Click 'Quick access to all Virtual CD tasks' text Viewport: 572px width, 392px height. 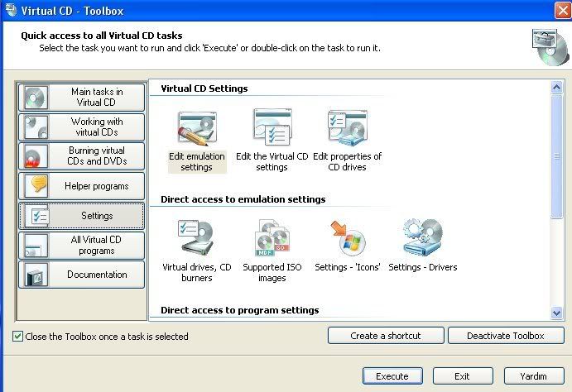(102, 36)
